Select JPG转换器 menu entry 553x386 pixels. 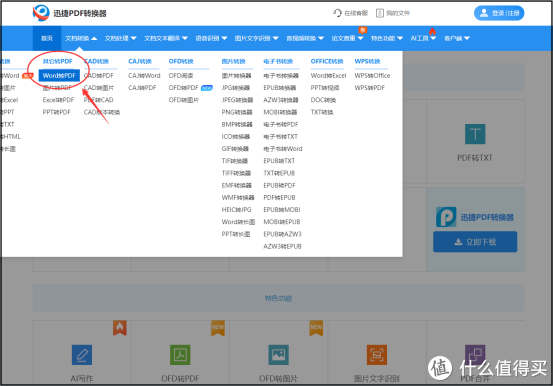[x=236, y=88]
